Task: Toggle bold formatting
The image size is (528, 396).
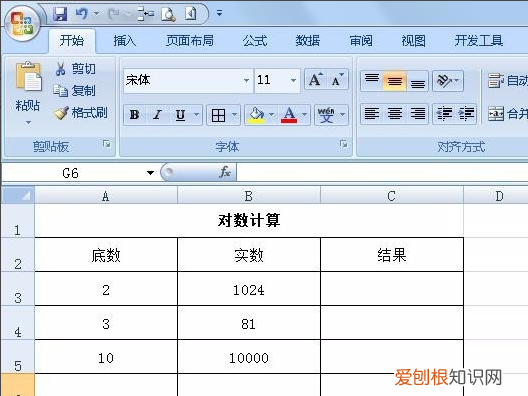Action: click(x=135, y=115)
